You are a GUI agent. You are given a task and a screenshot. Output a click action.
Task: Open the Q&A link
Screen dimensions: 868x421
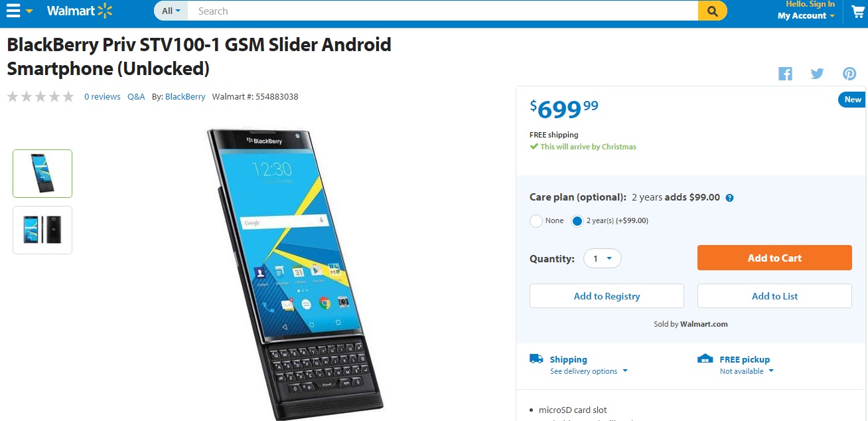[x=136, y=96]
